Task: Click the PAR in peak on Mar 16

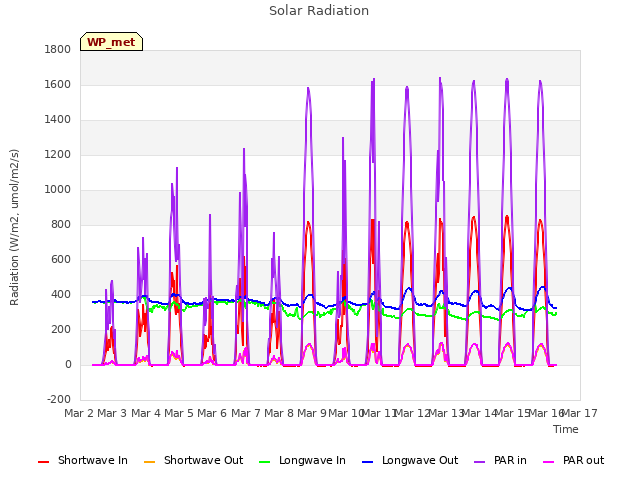Action: point(540,81)
